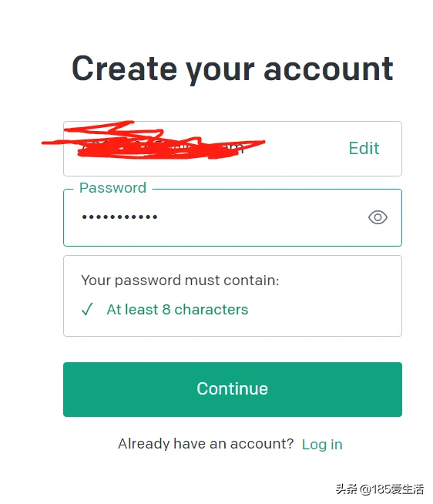The height and width of the screenshot is (504, 433).
Task: Click the Continue button
Action: (233, 389)
